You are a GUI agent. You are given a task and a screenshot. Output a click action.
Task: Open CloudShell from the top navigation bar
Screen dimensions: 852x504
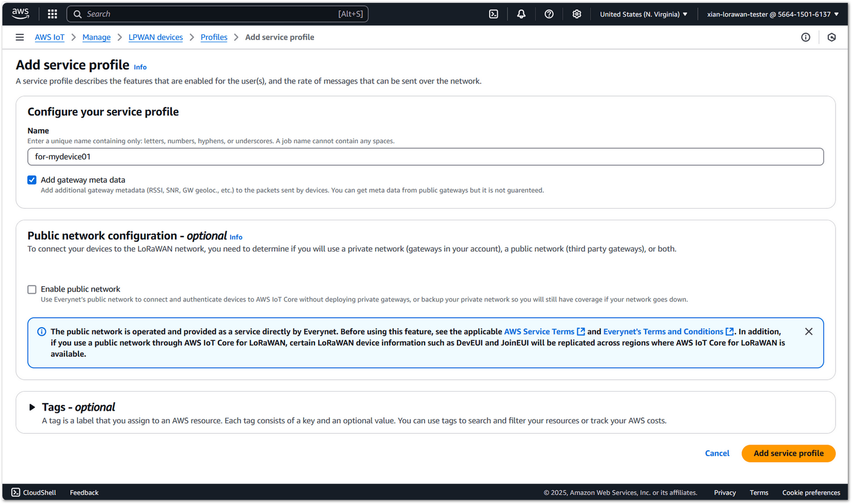494,14
